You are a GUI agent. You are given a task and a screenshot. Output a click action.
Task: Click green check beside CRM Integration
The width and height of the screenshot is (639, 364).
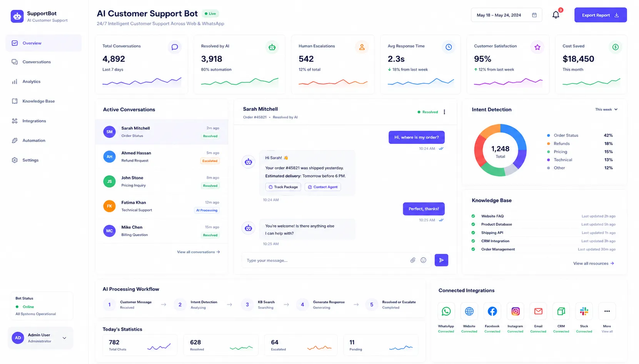(x=473, y=241)
